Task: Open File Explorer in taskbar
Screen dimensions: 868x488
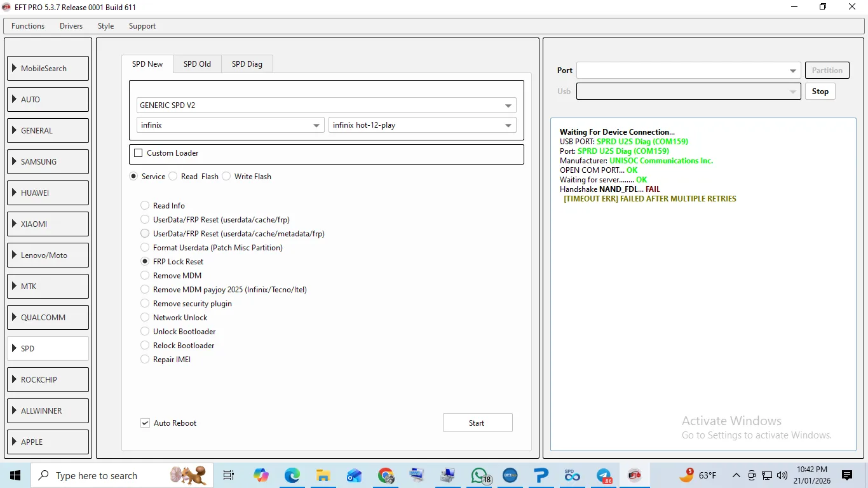Action: click(323, 475)
